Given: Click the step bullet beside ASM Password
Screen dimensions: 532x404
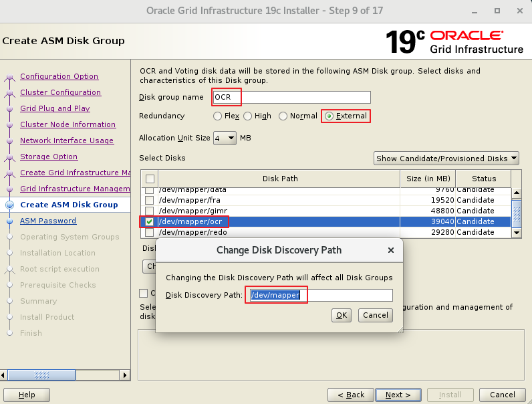Looking at the screenshot, I should click(x=9, y=221).
